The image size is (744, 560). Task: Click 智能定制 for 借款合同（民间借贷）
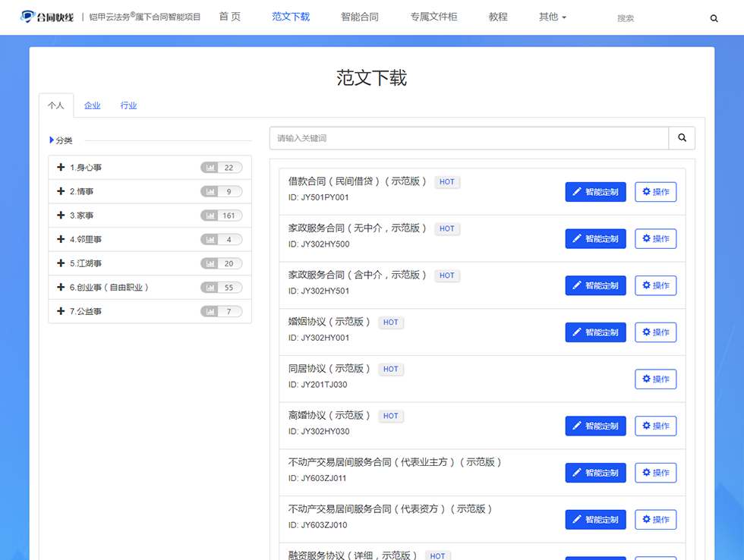pos(595,192)
